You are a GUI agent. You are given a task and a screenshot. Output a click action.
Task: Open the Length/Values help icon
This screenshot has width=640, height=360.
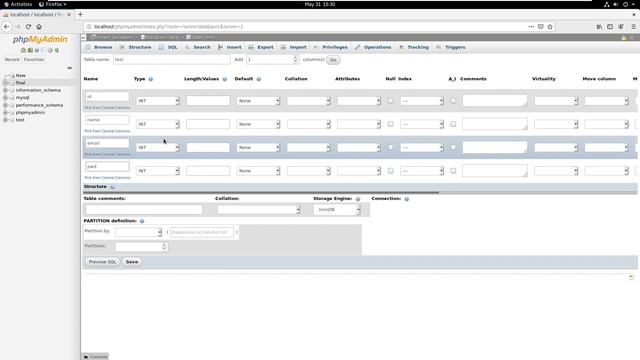coord(224,79)
